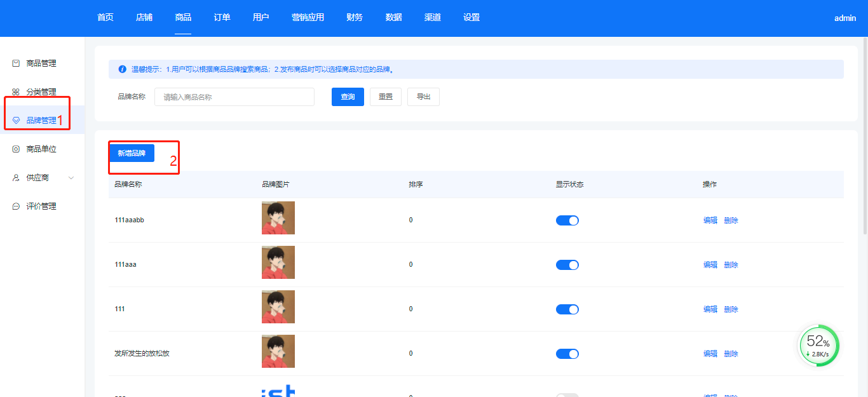Viewport: 868px width, 397px height.
Task: Click the 供应商 person icon
Action: coord(16,178)
